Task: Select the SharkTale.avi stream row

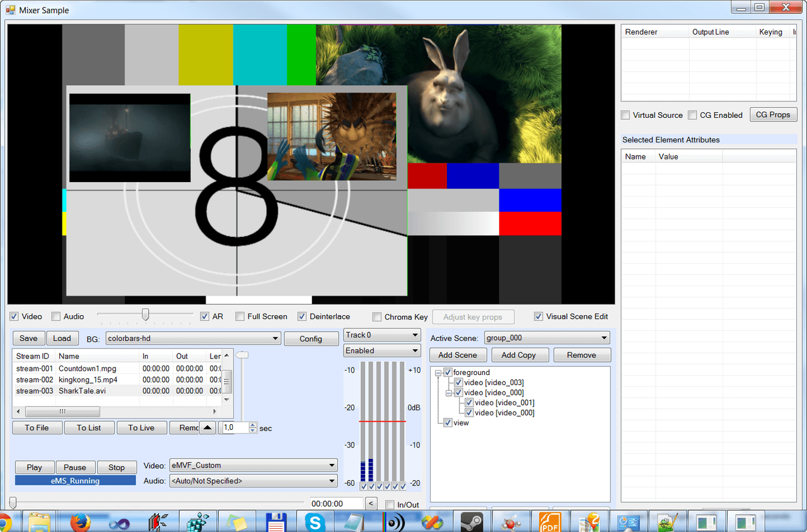Action: coord(119,391)
